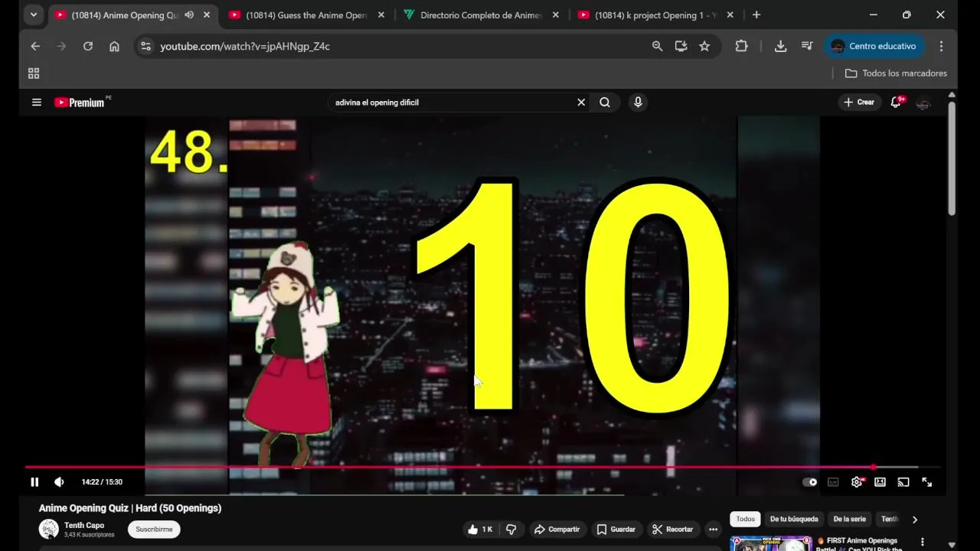Open more actions three-dot menu
Screen dimensions: 980x551
click(713, 530)
